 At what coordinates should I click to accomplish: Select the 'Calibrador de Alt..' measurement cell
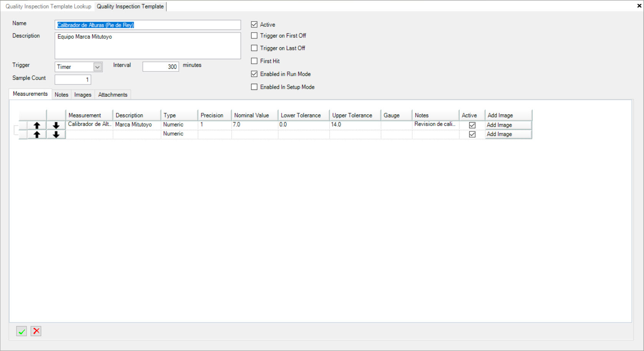[x=89, y=125]
